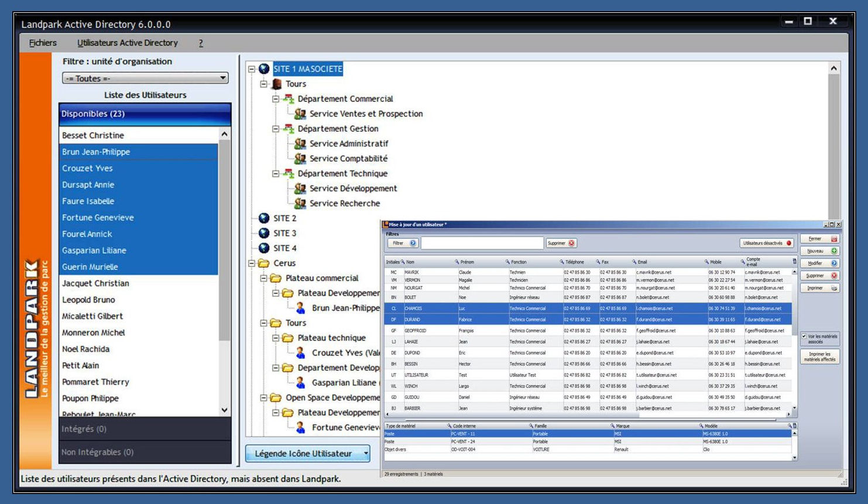Click the Plateau commercial folder icon
Image resolution: width=868 pixels, height=504 pixels.
pos(276,278)
